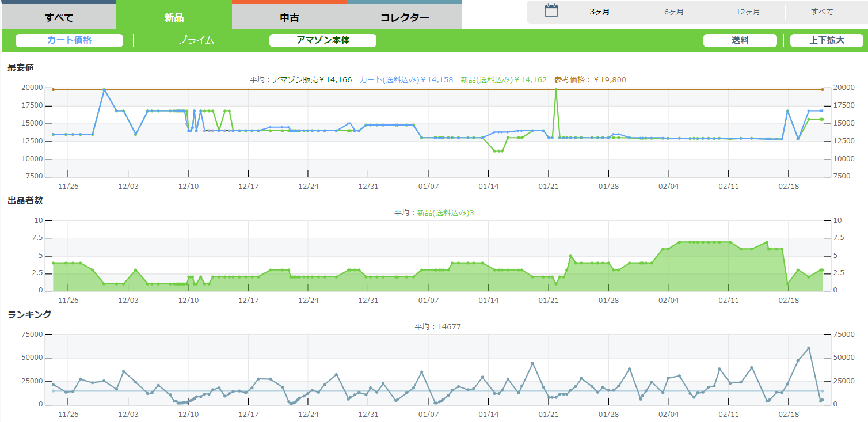Select the 6ヶ月 time range
This screenshot has height=422, width=868.
click(x=674, y=12)
